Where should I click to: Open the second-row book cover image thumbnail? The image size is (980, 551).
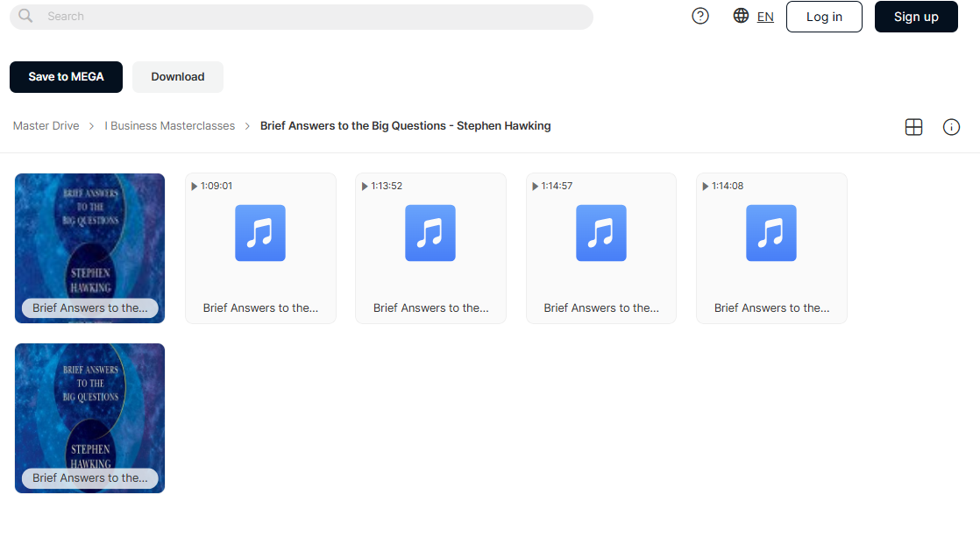pyautogui.click(x=90, y=418)
